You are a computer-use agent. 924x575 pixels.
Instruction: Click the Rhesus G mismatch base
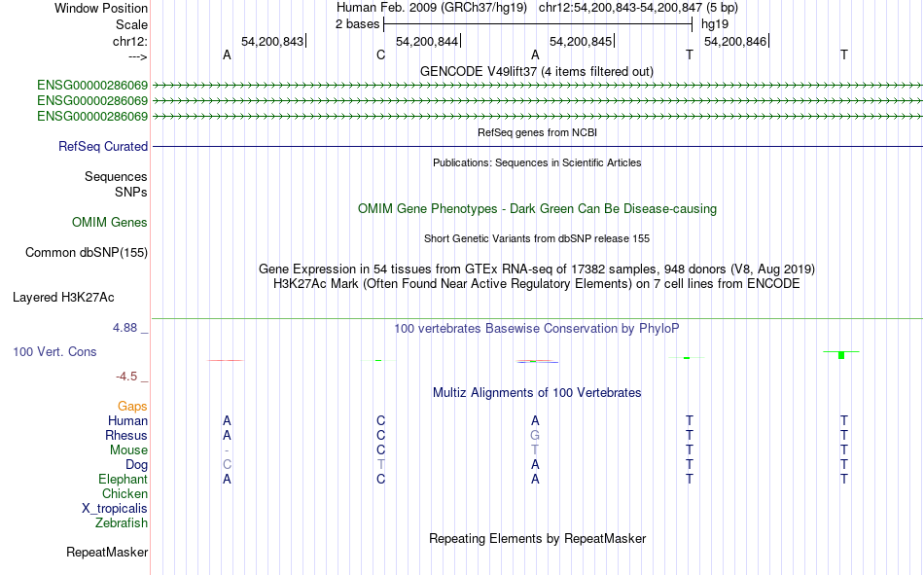click(x=535, y=435)
